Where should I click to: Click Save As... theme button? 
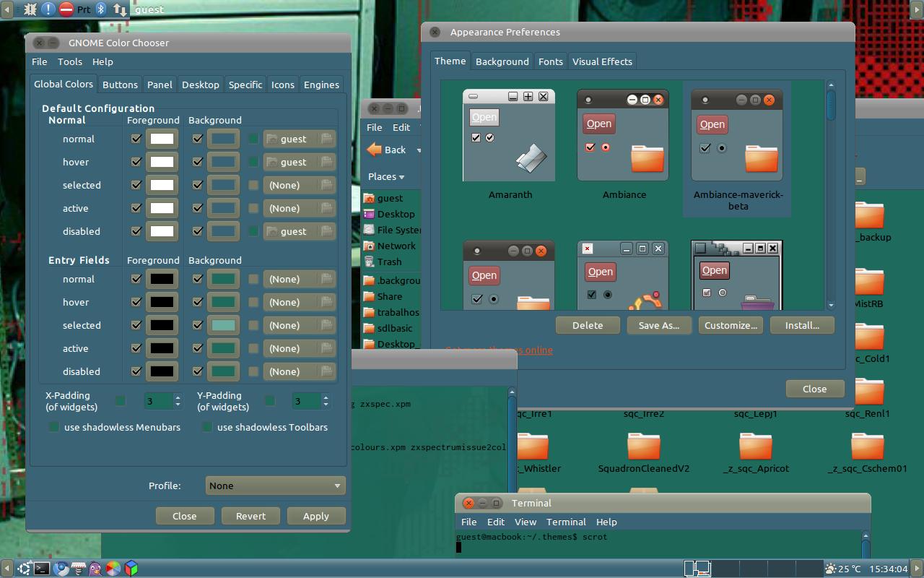click(x=659, y=325)
